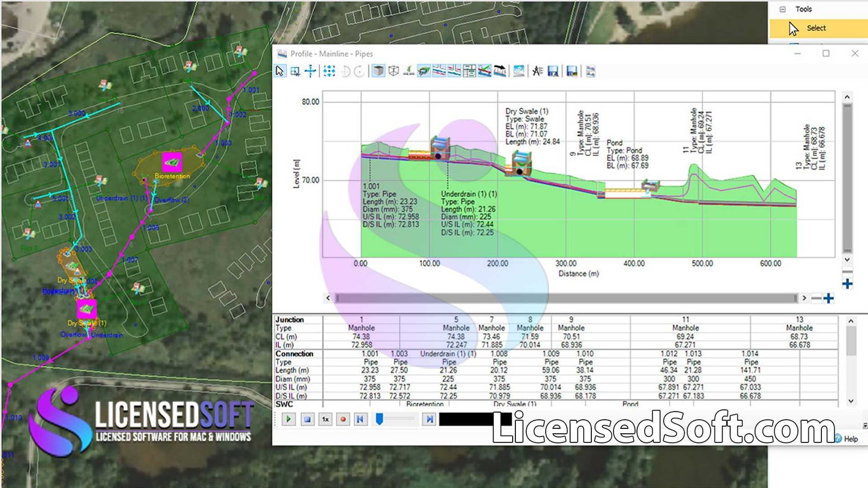Select the Dry Swale magenta icon on map
Screen dimensions: 868x488
[86, 309]
